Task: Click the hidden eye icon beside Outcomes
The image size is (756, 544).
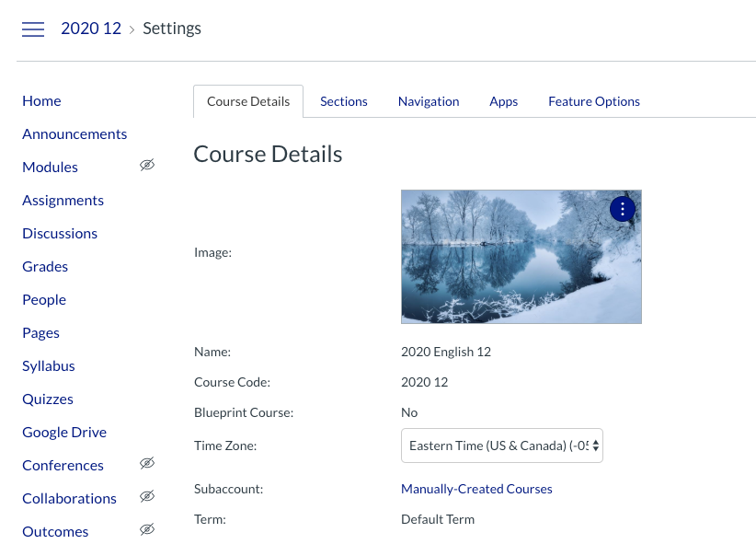Action: (x=147, y=530)
